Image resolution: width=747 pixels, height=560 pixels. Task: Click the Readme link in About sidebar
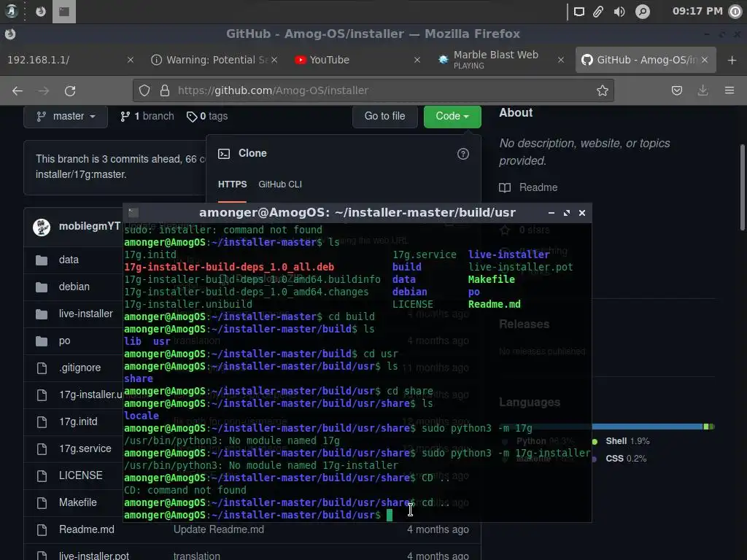click(x=528, y=187)
